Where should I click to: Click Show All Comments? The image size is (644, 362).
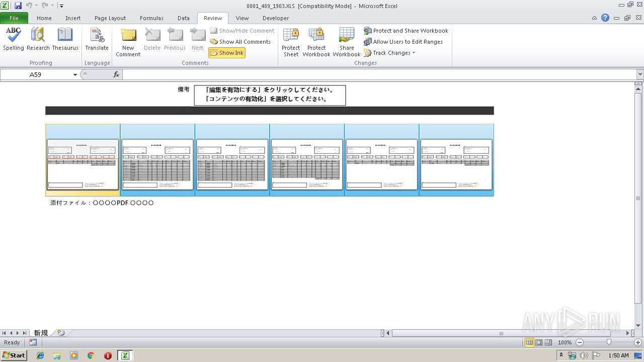(240, 42)
